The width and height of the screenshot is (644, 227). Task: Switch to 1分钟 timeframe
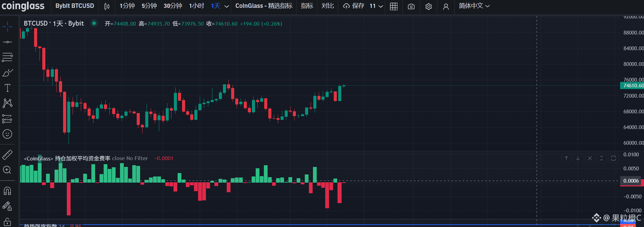pyautogui.click(x=127, y=6)
